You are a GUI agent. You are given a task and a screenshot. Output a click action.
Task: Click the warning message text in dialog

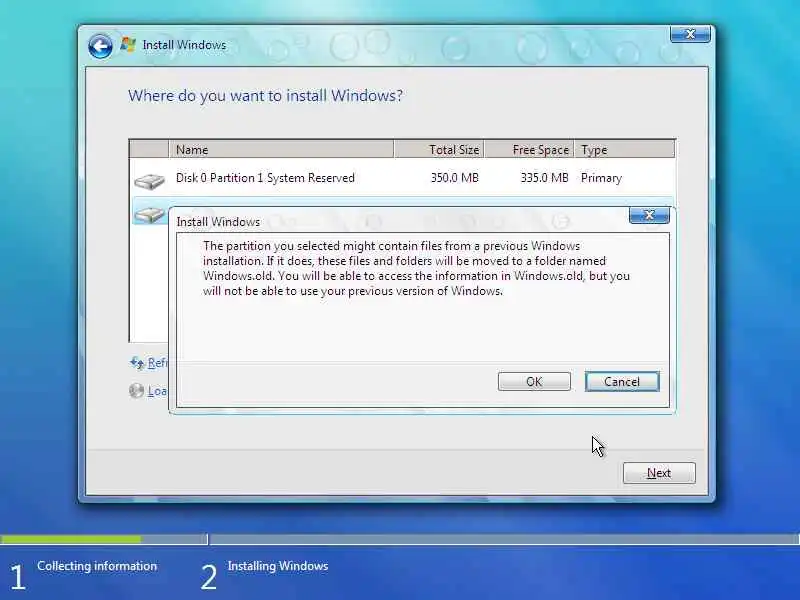416,268
